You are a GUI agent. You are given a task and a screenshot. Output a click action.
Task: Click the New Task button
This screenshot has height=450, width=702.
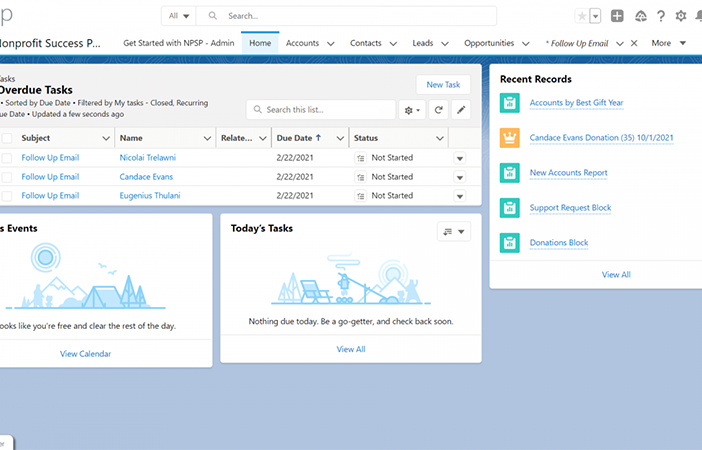443,85
